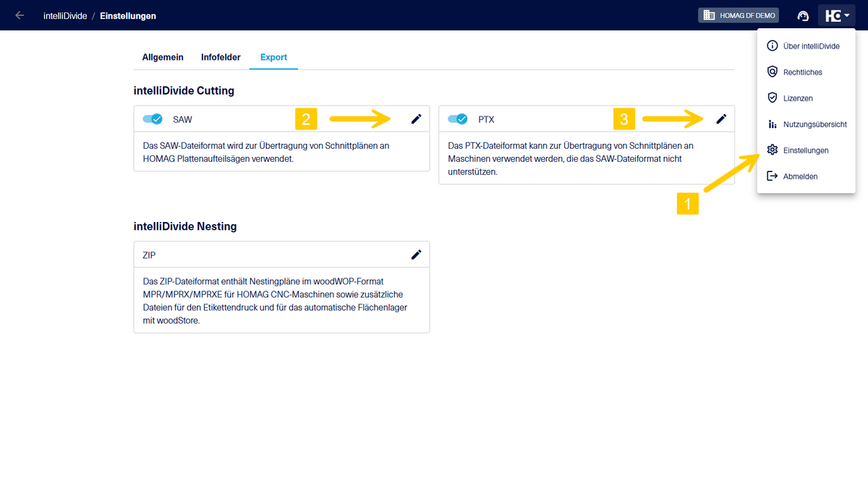Click the back arrow in header
Viewport: 868px width, 488px height.
coord(20,15)
